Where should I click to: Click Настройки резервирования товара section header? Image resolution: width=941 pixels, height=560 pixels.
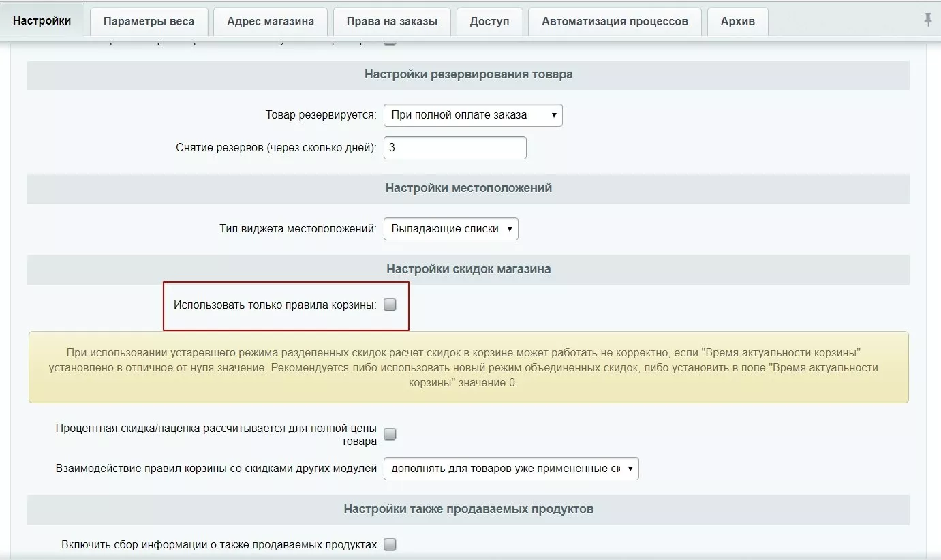(468, 74)
